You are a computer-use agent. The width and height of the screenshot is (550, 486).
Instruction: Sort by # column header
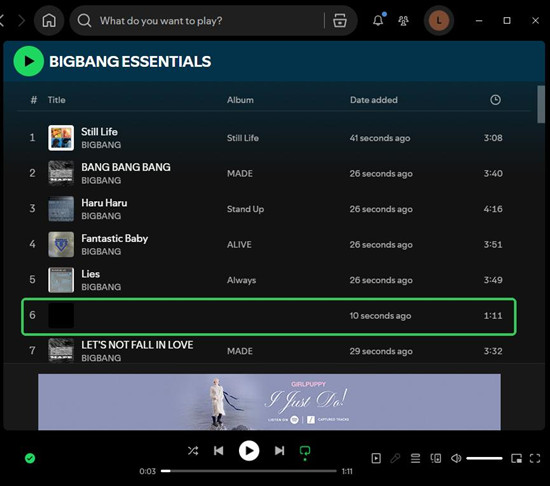click(x=33, y=100)
